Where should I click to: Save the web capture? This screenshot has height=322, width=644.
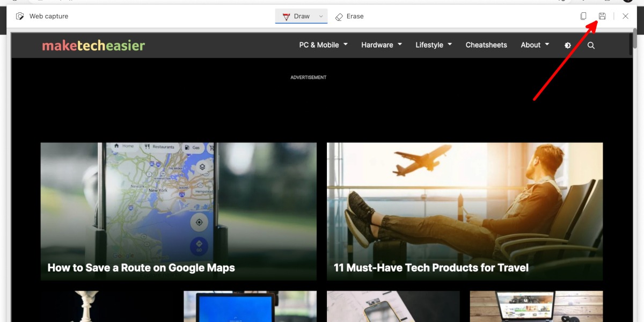point(602,16)
